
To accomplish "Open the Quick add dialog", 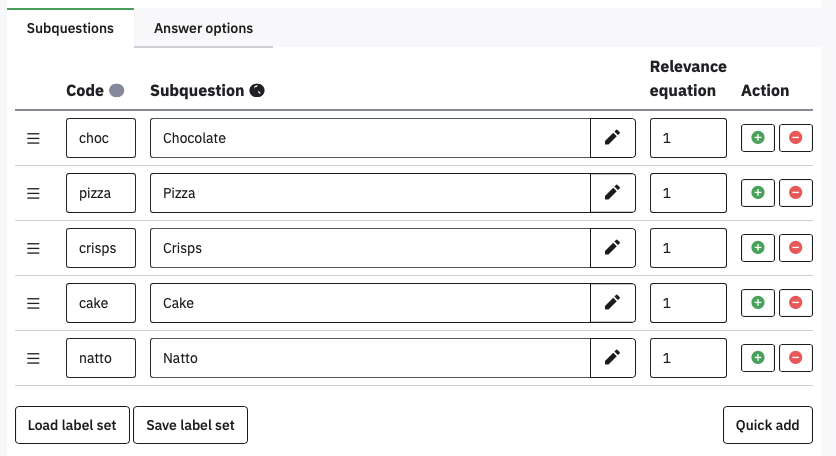I will click(767, 425).
